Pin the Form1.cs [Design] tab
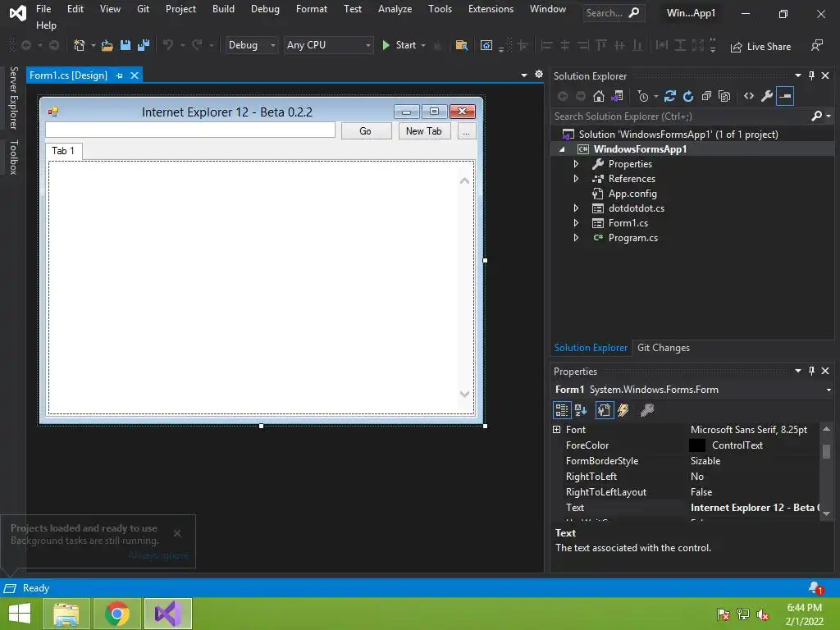 [120, 75]
